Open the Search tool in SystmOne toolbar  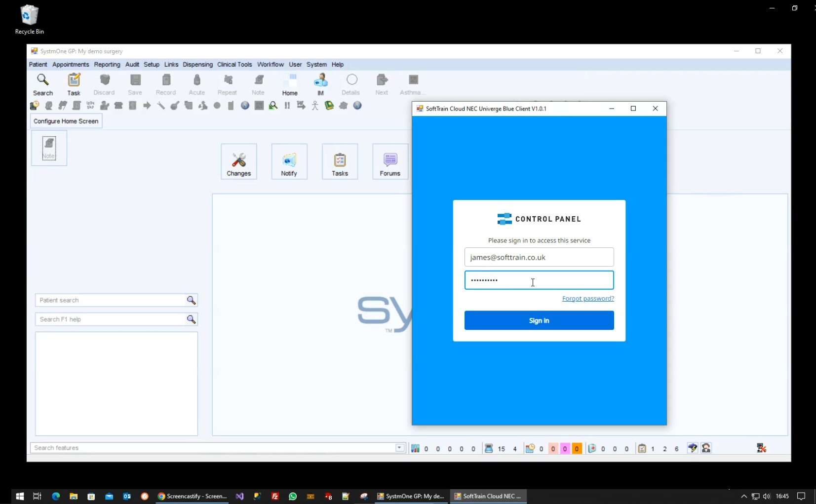pos(43,84)
